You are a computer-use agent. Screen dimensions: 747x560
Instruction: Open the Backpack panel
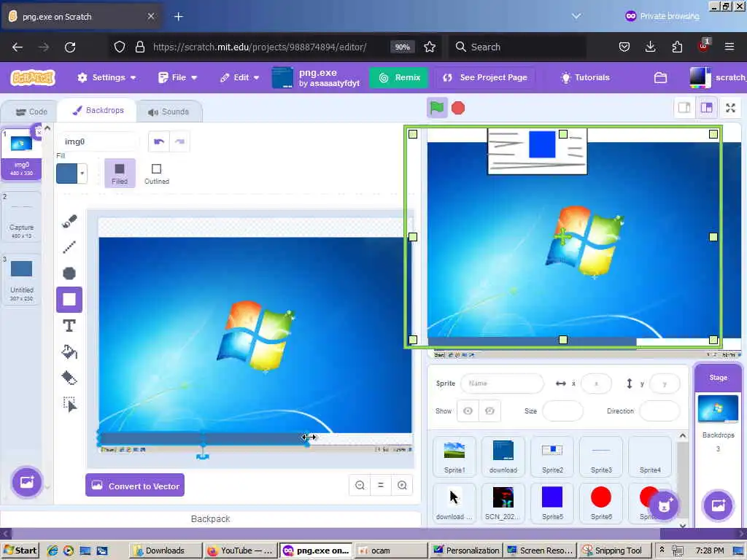210,518
